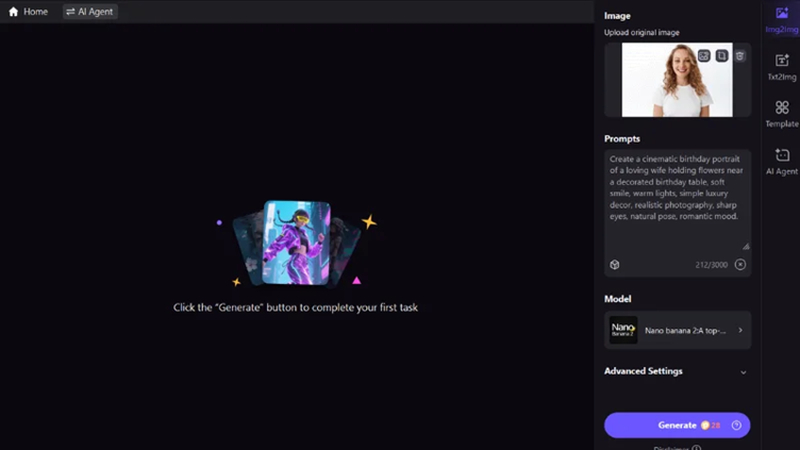This screenshot has height=450, width=800.
Task: Click the chevron arrow beside Nano banana 2
Action: [x=740, y=330]
